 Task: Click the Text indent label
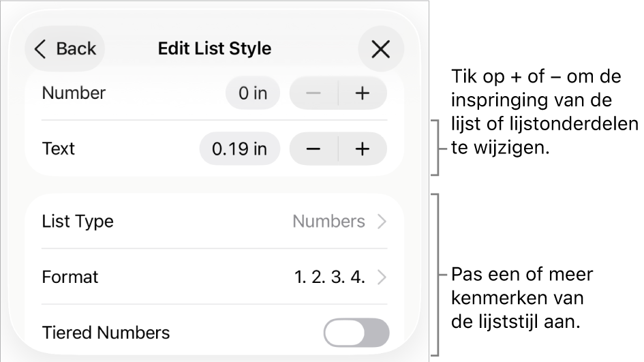point(59,149)
